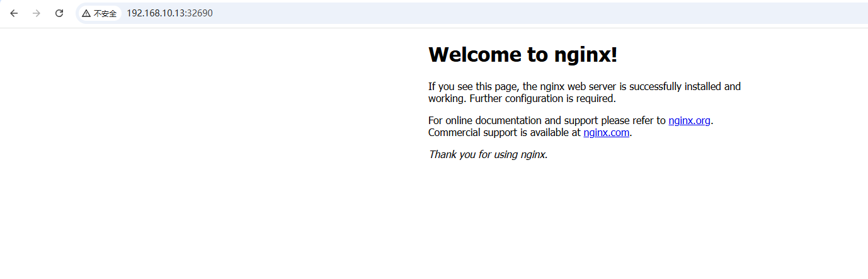Click the browser forward arrow
This screenshot has height=279, width=868.
(37, 13)
